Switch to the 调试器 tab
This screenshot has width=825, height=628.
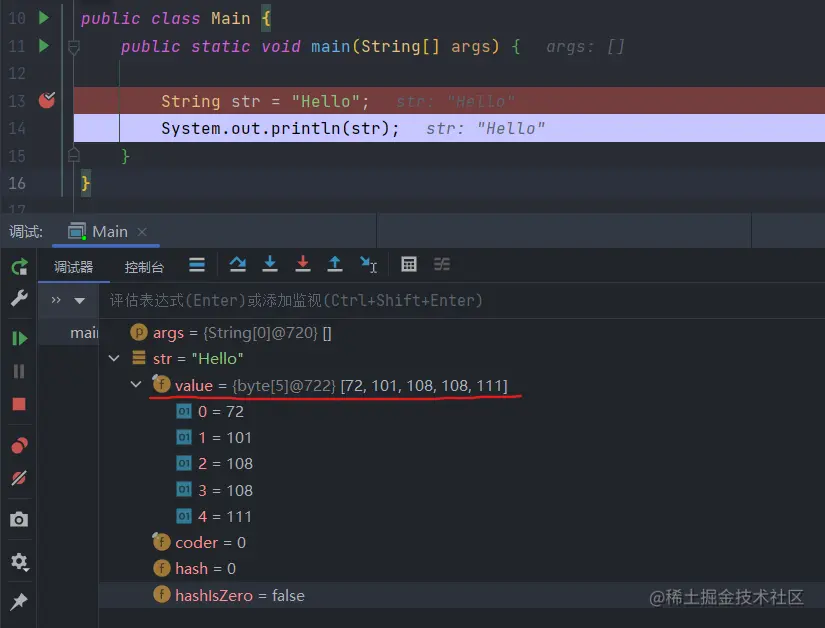(73, 267)
